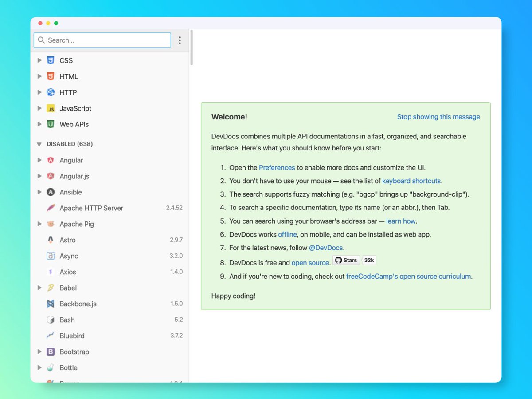
Task: Open freeCodeCamp's open source curriculum link
Action: (408, 276)
